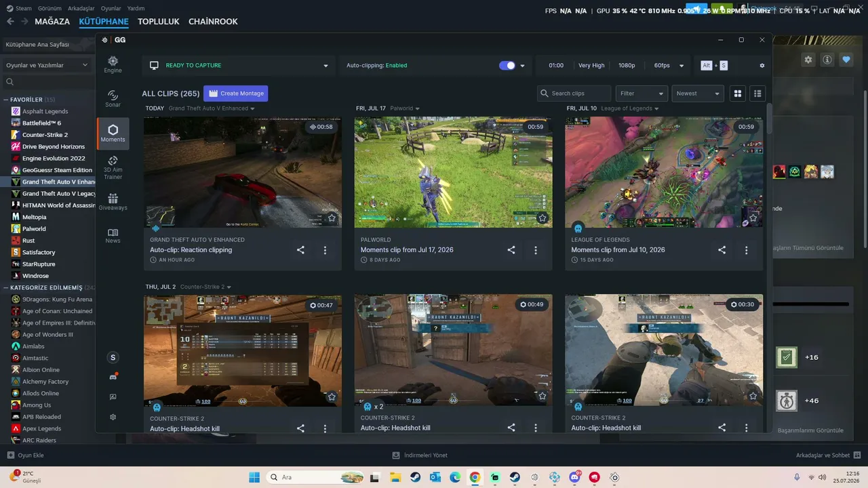This screenshot has height=488, width=868.
Task: Open the feedback icon in the GG sidebar
Action: 113,397
